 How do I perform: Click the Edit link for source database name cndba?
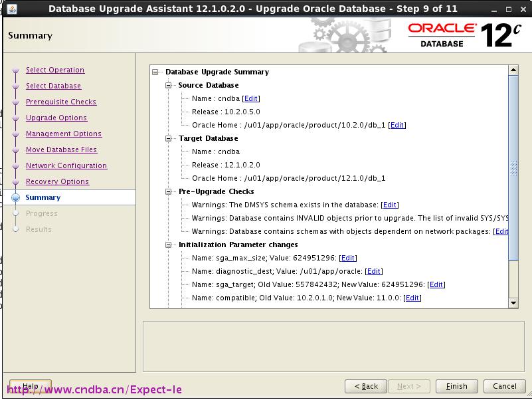[251, 98]
